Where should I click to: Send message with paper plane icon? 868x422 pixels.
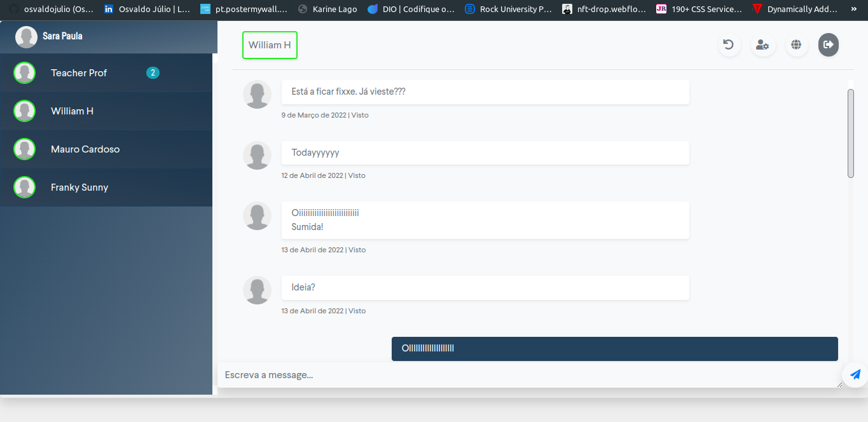point(855,374)
